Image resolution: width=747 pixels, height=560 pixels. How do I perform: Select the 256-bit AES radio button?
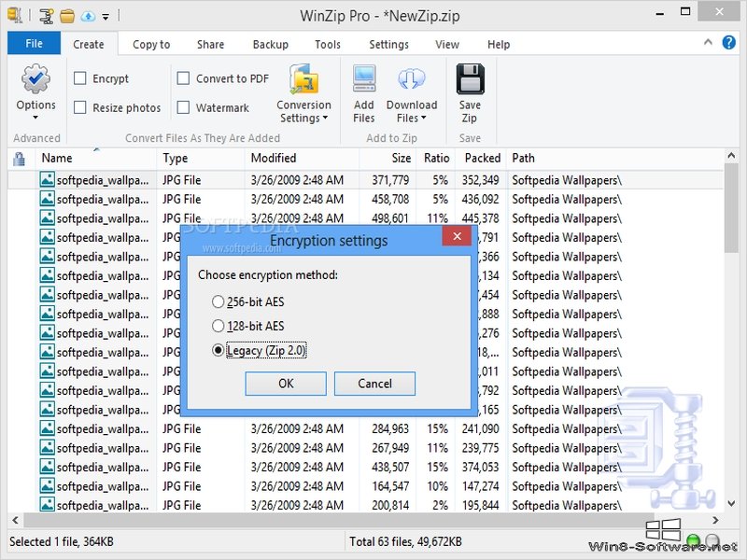coord(218,301)
